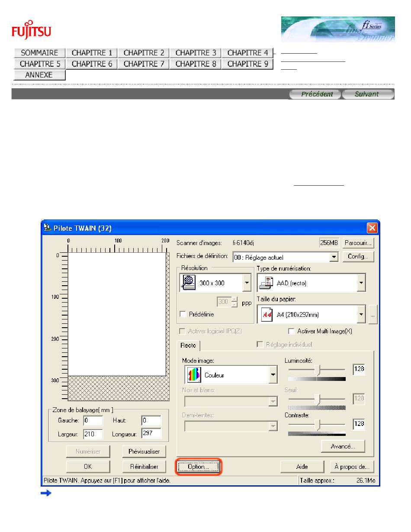This screenshot has width=411, height=532.
Task: Click the paper size ellipsis button
Action: point(373,315)
